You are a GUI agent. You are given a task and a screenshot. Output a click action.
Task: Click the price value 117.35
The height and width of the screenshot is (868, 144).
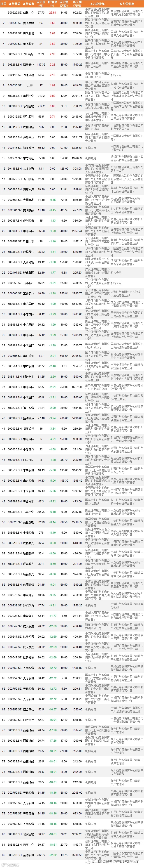(41, 65)
